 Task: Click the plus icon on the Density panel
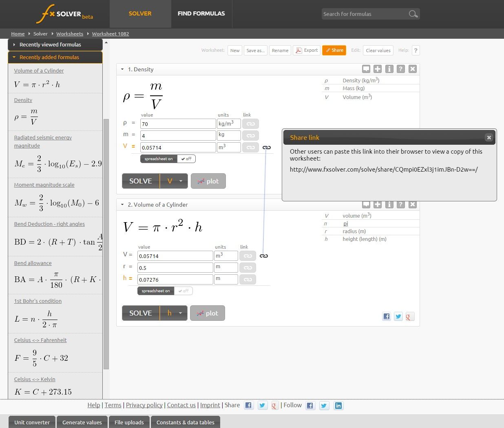click(x=377, y=69)
